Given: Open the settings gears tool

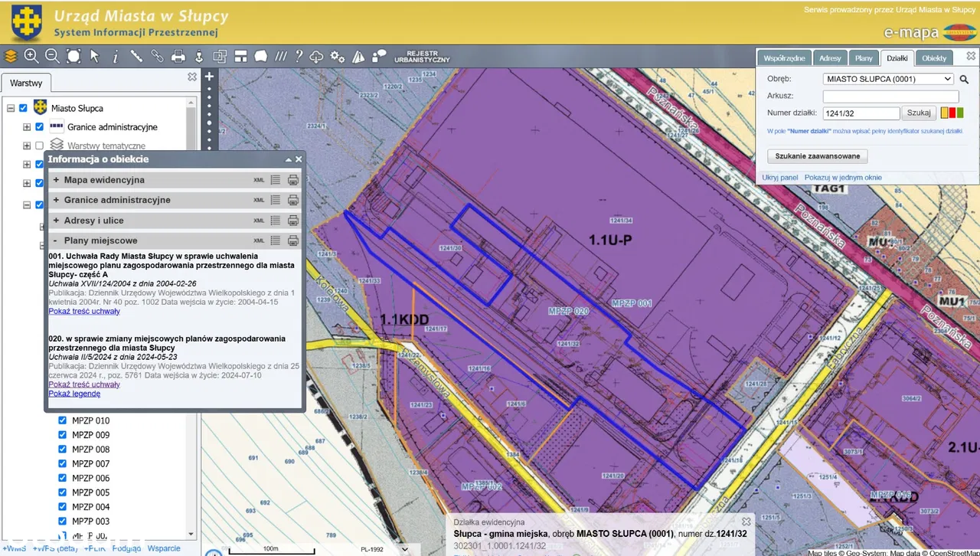Looking at the screenshot, I should (x=338, y=56).
